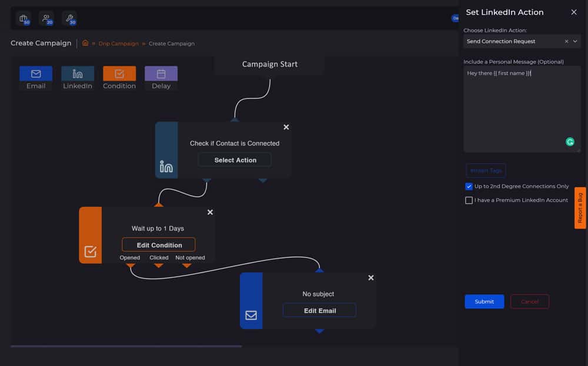Click the home icon in breadcrumb
Viewport: 588px width, 366px height.
(x=85, y=43)
